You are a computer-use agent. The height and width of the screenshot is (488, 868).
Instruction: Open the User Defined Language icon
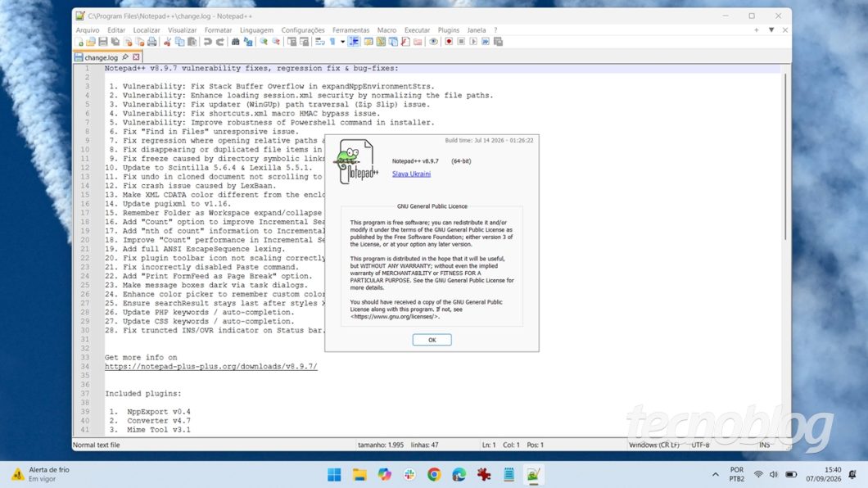point(368,42)
